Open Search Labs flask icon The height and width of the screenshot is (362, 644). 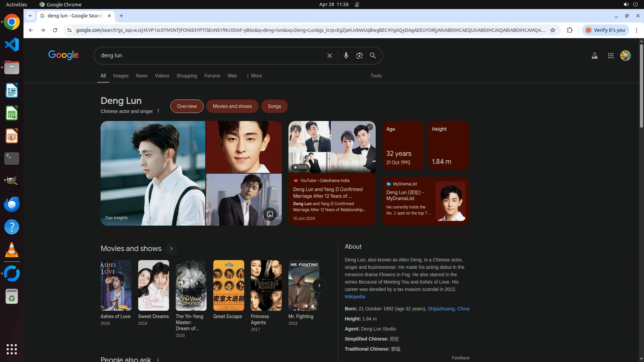594,56
